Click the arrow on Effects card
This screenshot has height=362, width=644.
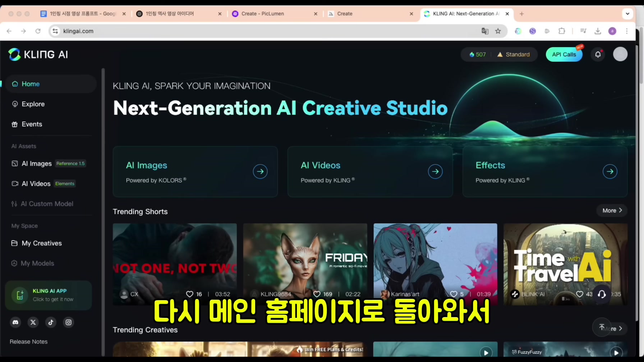(x=610, y=171)
